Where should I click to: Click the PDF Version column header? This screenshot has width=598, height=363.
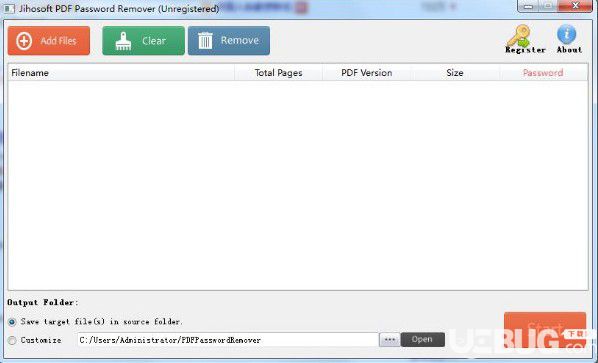click(367, 72)
